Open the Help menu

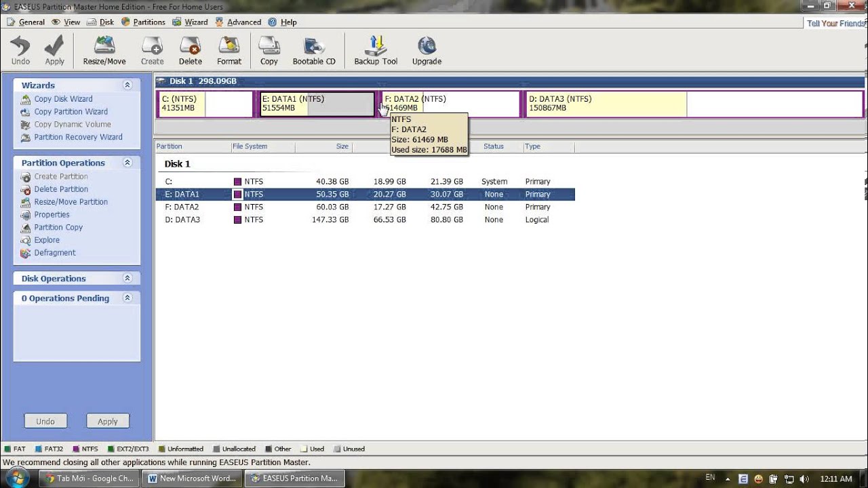point(283,22)
